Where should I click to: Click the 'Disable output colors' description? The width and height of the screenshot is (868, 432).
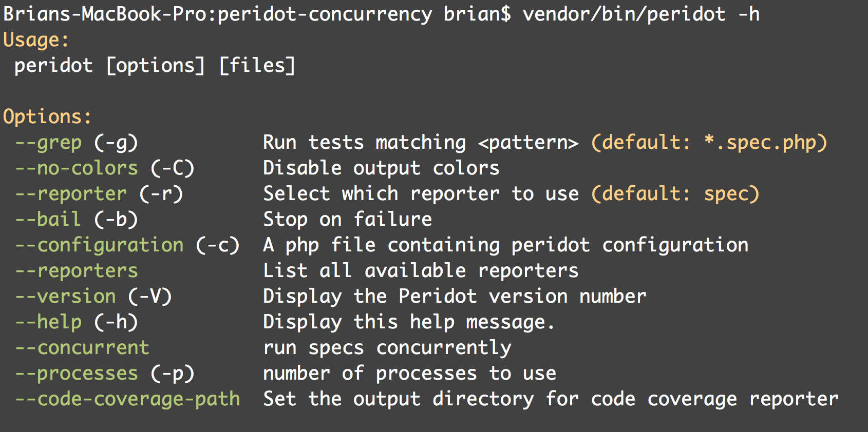[x=381, y=168]
